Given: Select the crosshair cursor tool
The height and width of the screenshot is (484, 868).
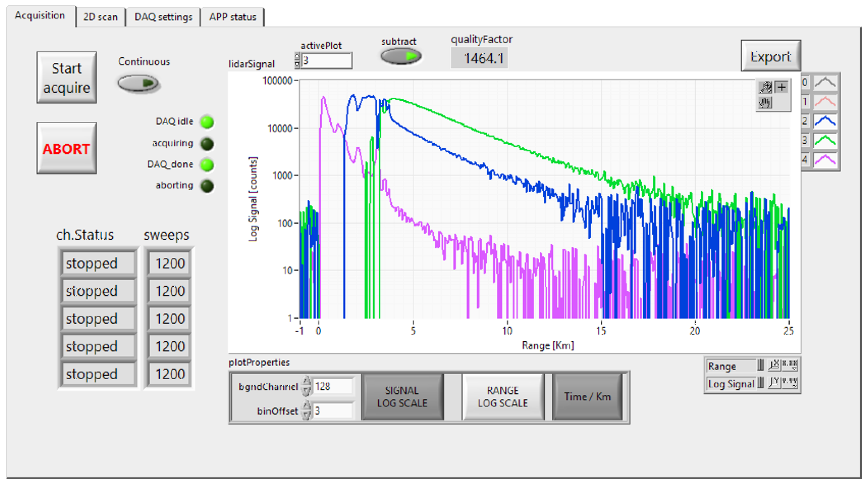Looking at the screenshot, I should pyautogui.click(x=782, y=87).
